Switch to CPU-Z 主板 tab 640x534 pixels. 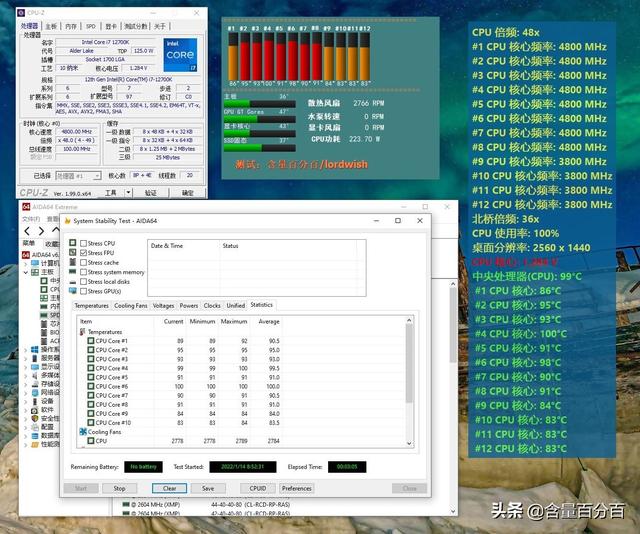[x=51, y=26]
